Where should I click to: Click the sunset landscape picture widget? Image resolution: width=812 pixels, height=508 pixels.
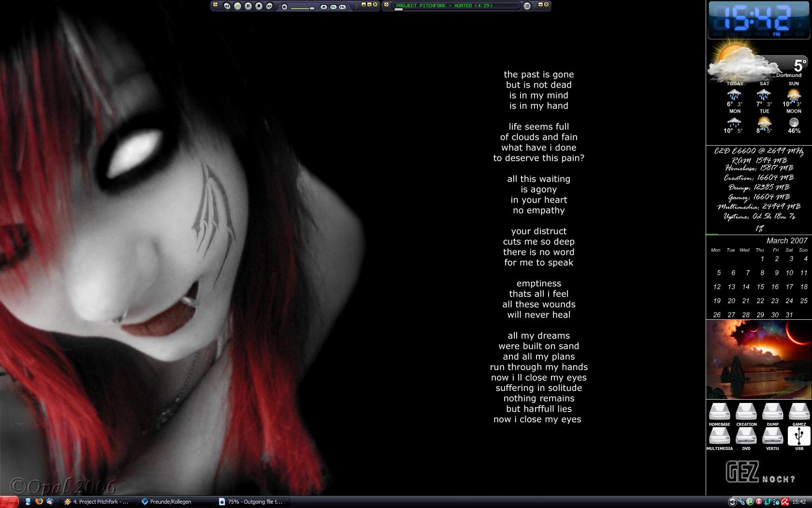tap(759, 359)
